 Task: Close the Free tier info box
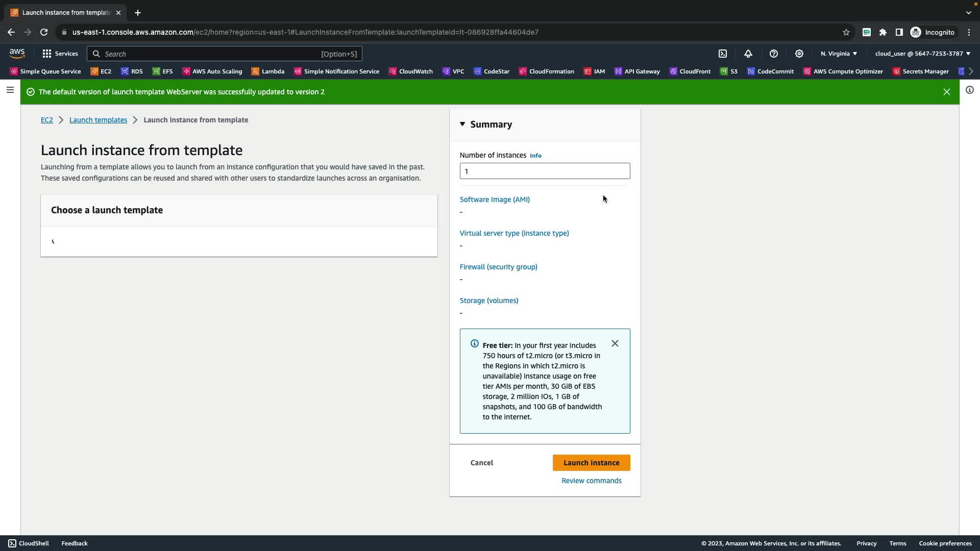[615, 343]
